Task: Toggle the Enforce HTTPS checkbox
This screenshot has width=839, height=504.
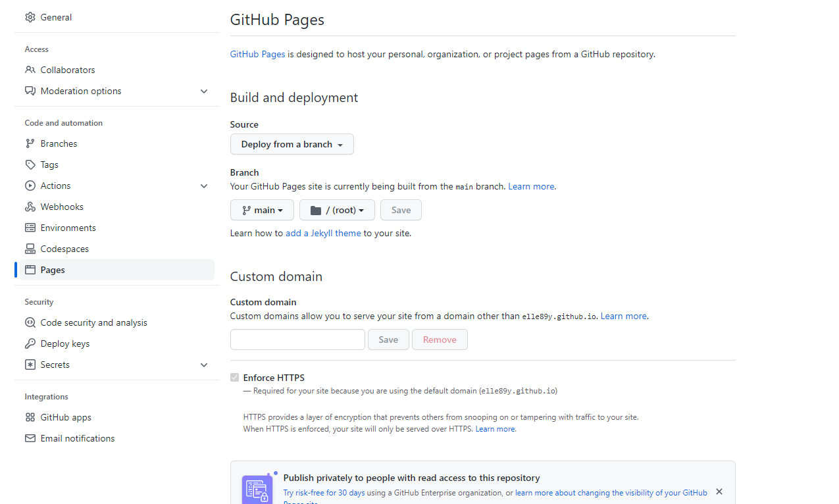Action: pos(234,378)
